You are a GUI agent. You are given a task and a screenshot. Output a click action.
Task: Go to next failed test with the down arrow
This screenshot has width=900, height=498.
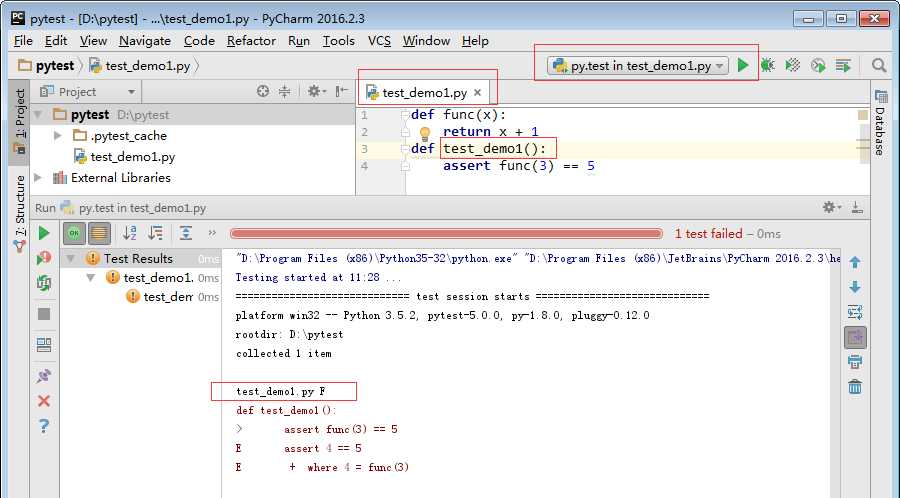point(855,287)
